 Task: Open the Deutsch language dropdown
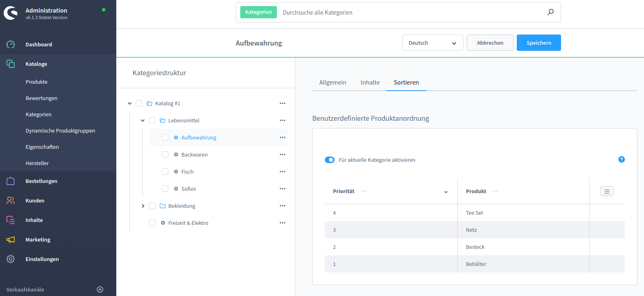point(433,43)
